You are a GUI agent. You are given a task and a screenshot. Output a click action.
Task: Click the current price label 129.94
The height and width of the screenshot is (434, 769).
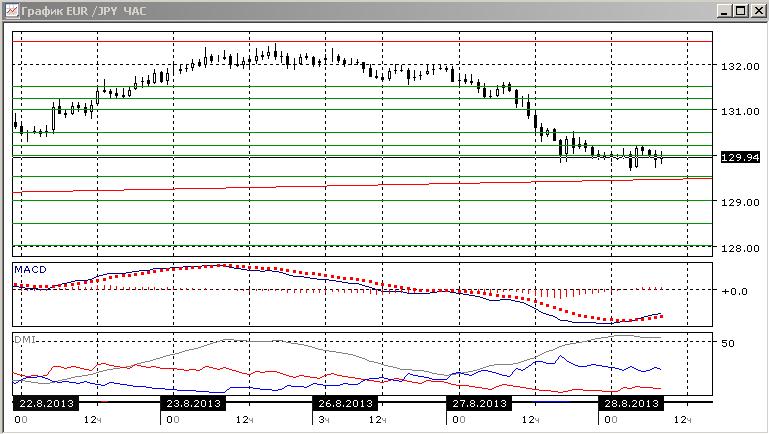[740, 157]
